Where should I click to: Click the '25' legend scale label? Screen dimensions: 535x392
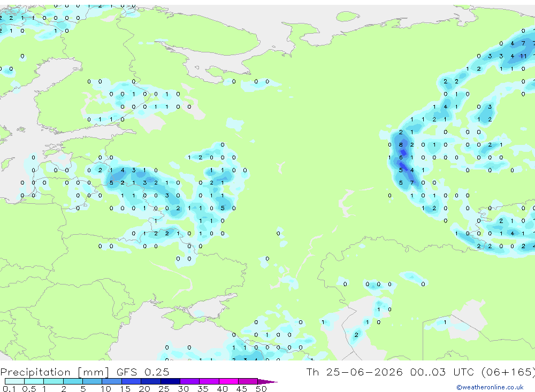coord(164,389)
